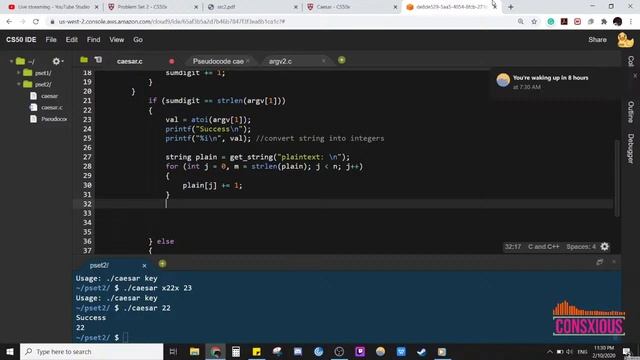Click the Windows taskbar search box

click(91, 351)
